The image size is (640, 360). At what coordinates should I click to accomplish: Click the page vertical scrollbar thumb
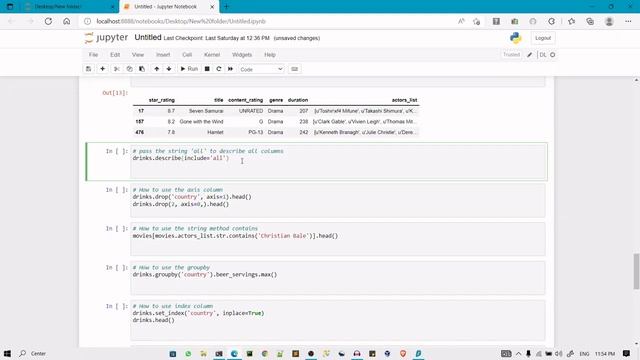[x=636, y=271]
